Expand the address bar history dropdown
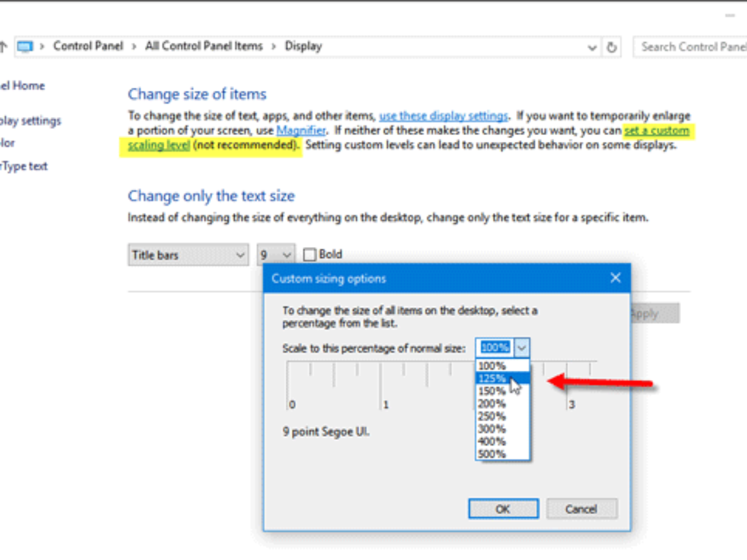The width and height of the screenshot is (747, 560). point(592,47)
